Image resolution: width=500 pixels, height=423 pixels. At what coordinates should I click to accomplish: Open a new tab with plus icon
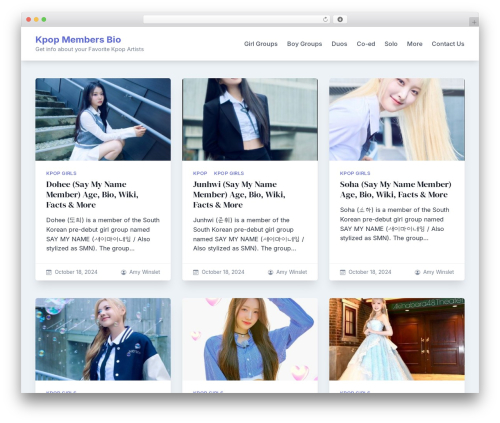pos(474,22)
